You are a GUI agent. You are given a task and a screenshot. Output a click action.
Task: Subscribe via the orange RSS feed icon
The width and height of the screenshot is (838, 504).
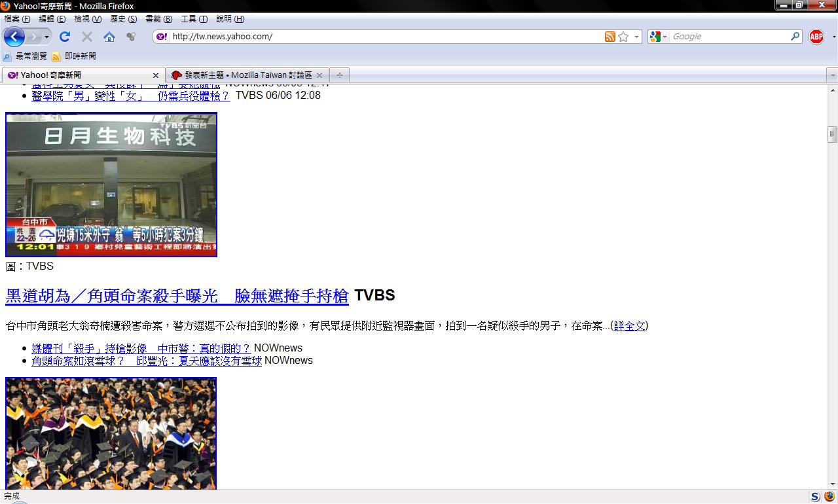pyautogui.click(x=610, y=37)
